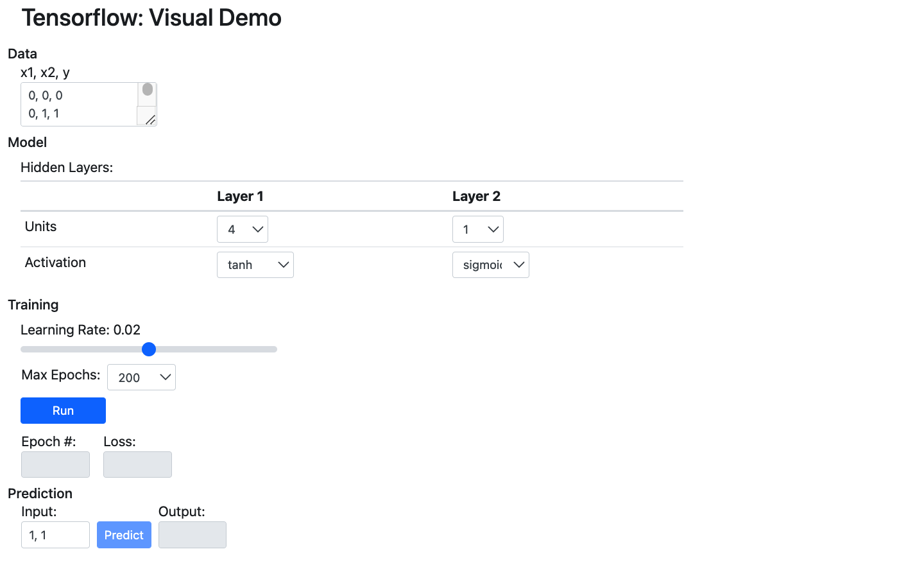Viewport: 924px width, 565px height.
Task: Click the 'Max Epochs:' label
Action: pyautogui.click(x=61, y=375)
